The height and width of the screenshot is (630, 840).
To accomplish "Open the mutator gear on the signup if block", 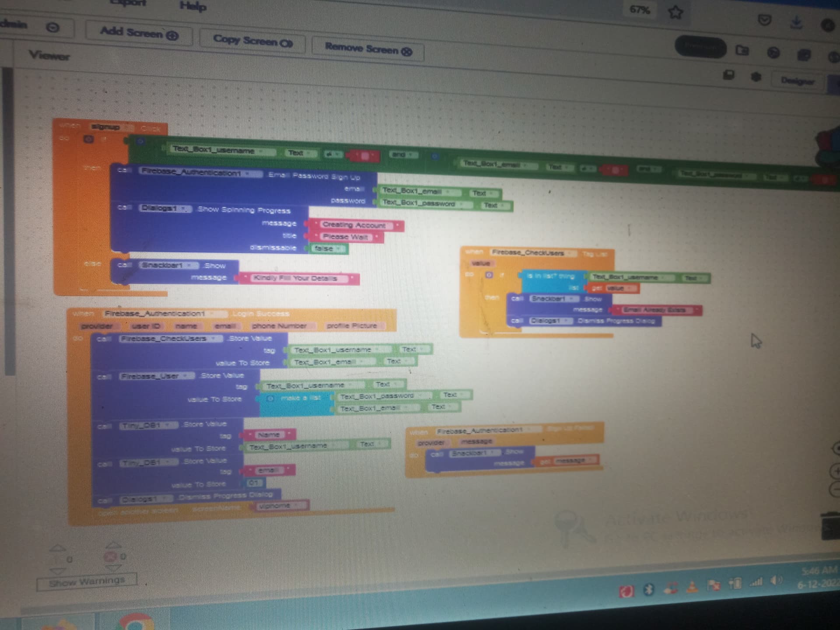I will [88, 139].
